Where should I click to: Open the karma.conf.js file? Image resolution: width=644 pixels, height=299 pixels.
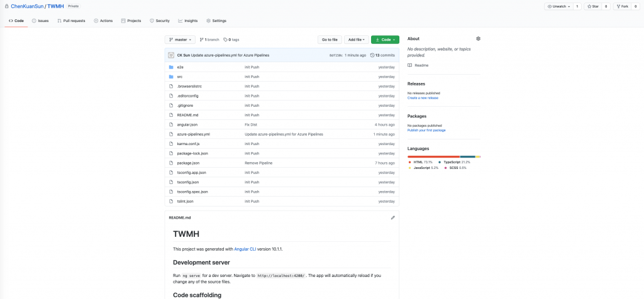(x=188, y=144)
